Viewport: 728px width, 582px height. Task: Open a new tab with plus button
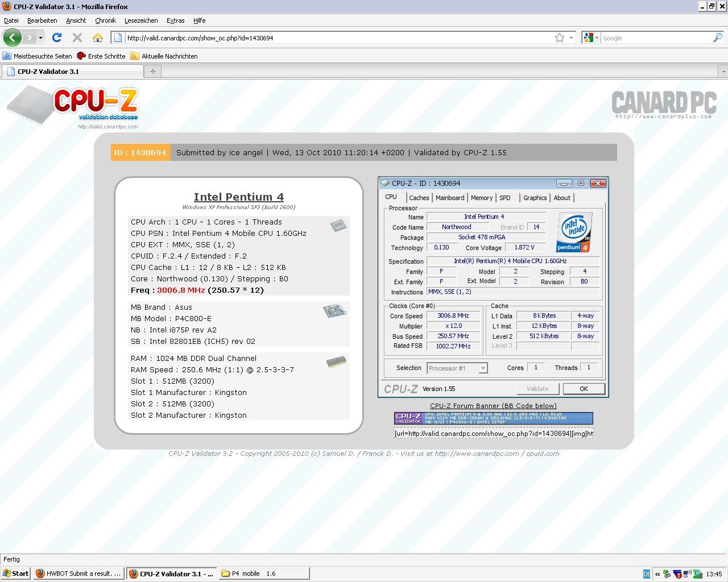(152, 71)
